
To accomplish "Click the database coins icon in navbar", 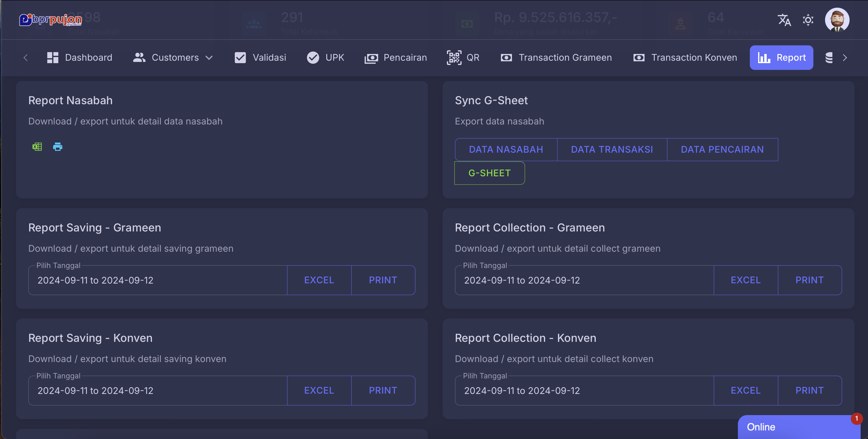I will (x=829, y=58).
